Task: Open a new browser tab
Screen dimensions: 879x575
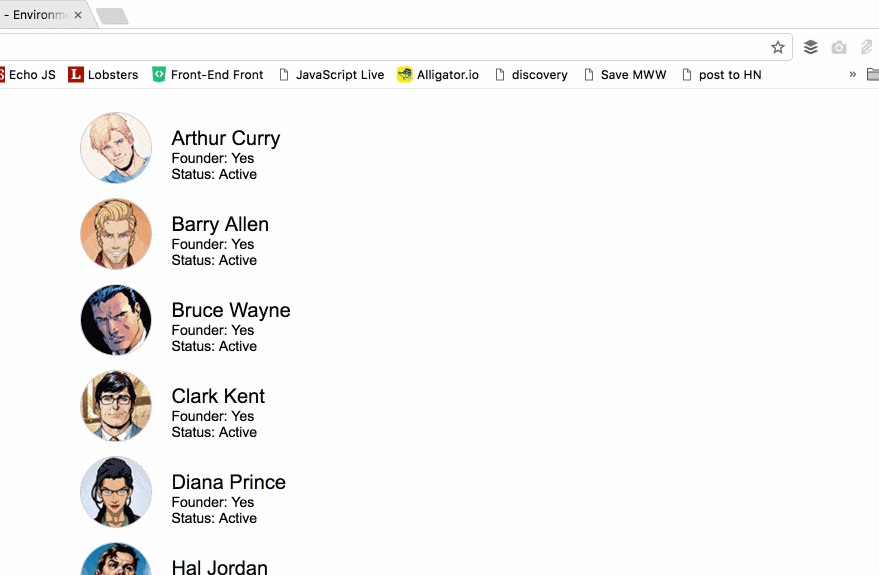Action: 112,15
